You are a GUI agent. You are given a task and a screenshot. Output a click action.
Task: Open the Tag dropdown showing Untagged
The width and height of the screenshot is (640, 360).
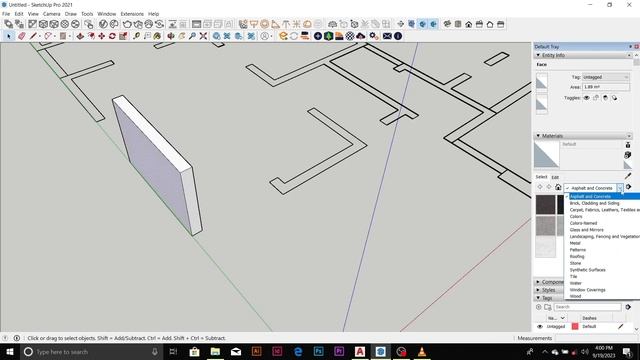605,77
